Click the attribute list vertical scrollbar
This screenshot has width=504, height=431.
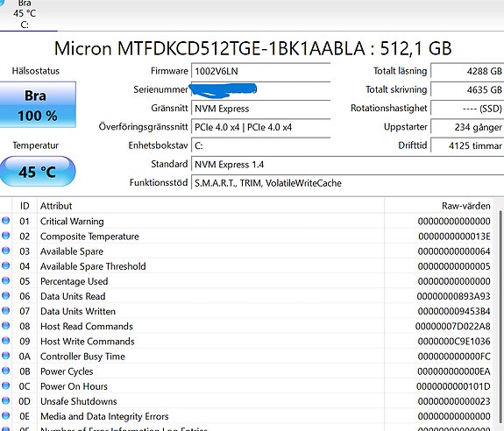click(500, 320)
